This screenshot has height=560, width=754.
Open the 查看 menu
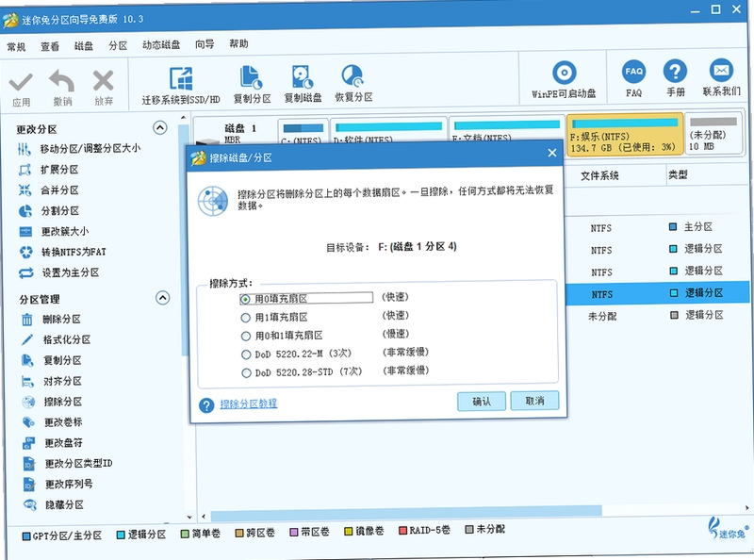[50, 46]
